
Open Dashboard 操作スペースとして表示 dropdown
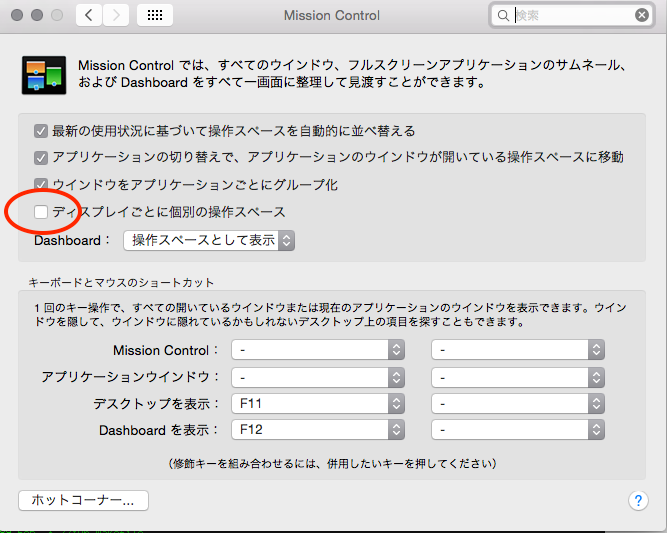pos(209,240)
